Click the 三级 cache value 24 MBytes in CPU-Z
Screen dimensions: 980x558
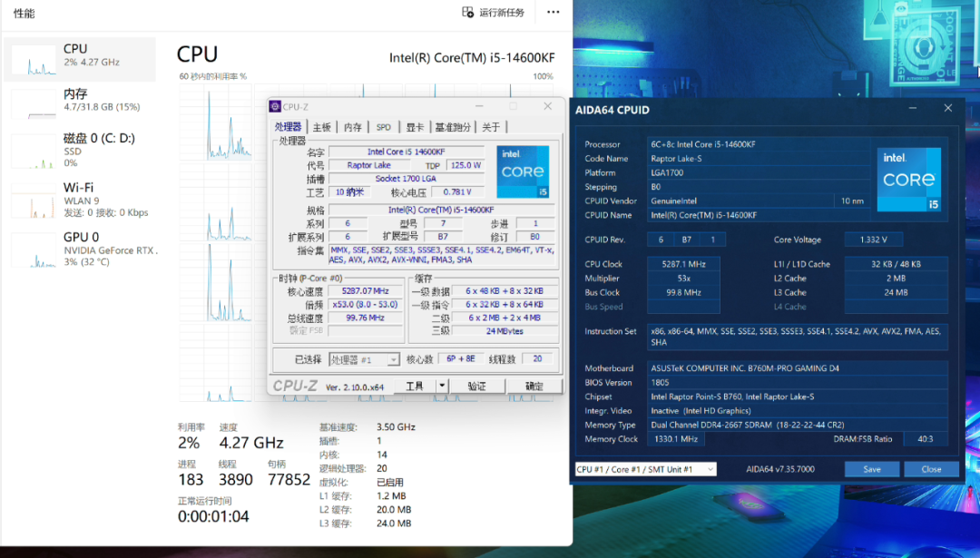point(505,331)
